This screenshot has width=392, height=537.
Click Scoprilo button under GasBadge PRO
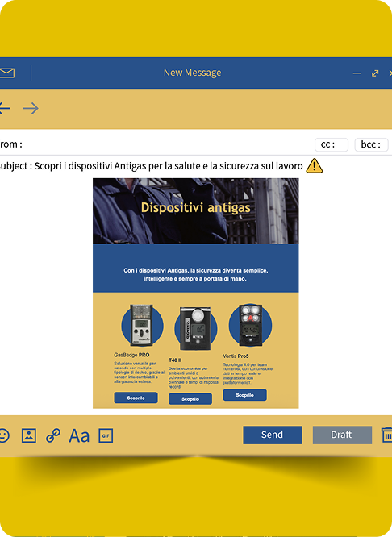pos(136,398)
